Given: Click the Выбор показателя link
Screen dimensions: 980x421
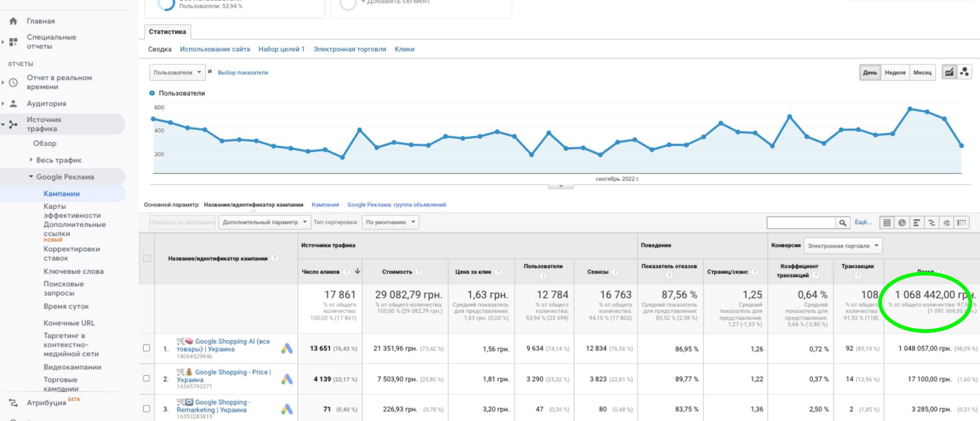Looking at the screenshot, I should (243, 73).
